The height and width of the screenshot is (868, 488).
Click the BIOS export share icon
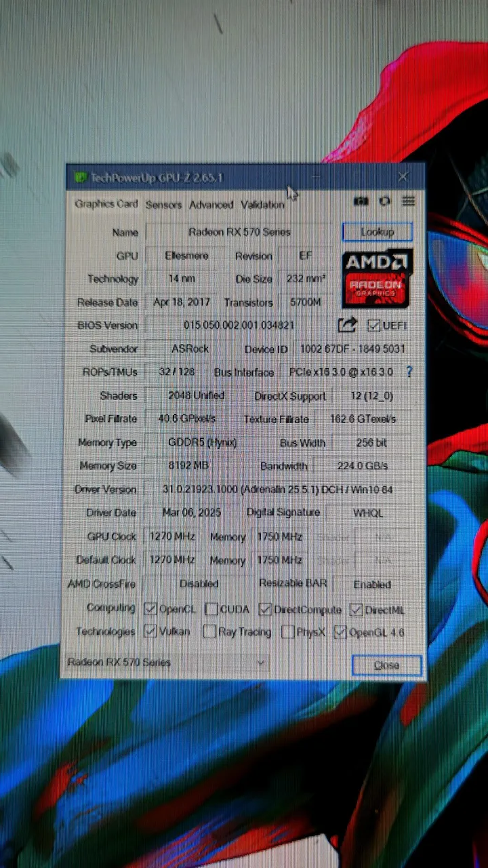pyautogui.click(x=347, y=325)
